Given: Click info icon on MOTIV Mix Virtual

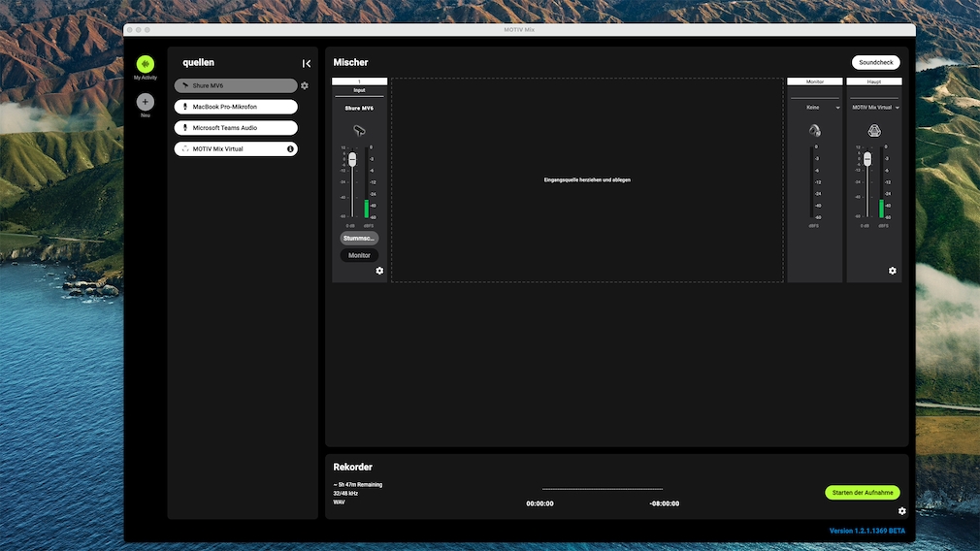Looking at the screenshot, I should pos(290,149).
